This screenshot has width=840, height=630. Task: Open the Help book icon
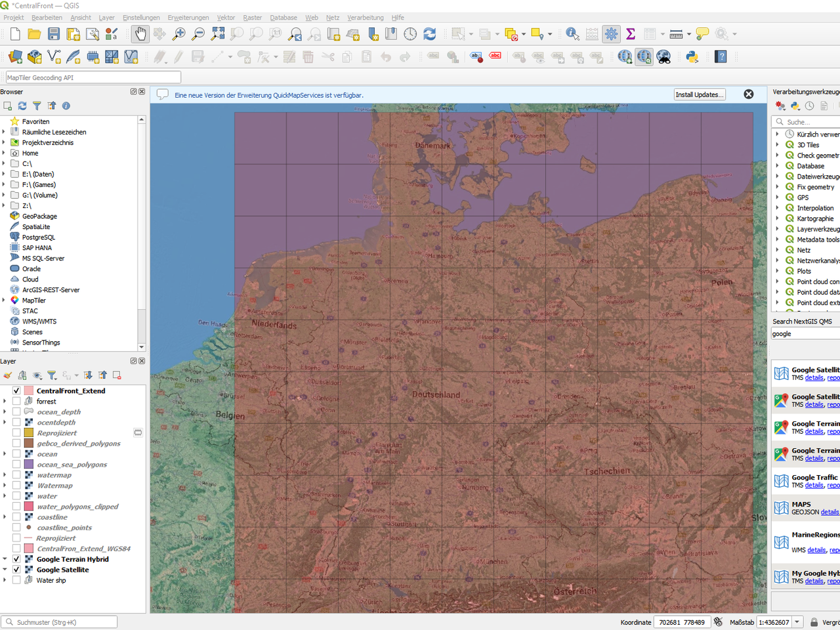pyautogui.click(x=721, y=57)
